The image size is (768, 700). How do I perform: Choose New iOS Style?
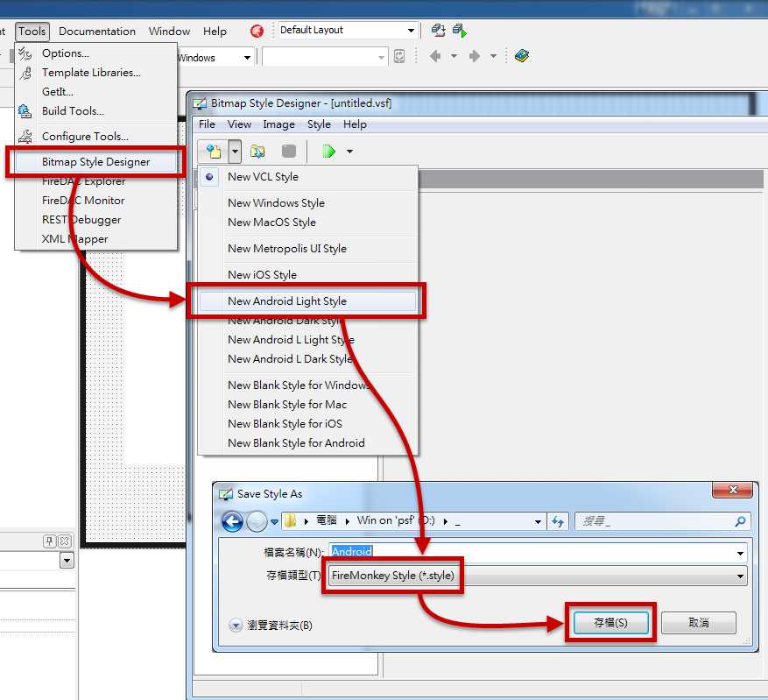pos(308,275)
